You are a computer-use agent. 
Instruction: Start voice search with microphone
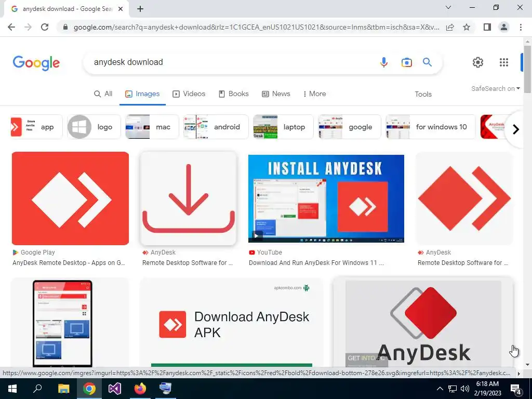(384, 62)
